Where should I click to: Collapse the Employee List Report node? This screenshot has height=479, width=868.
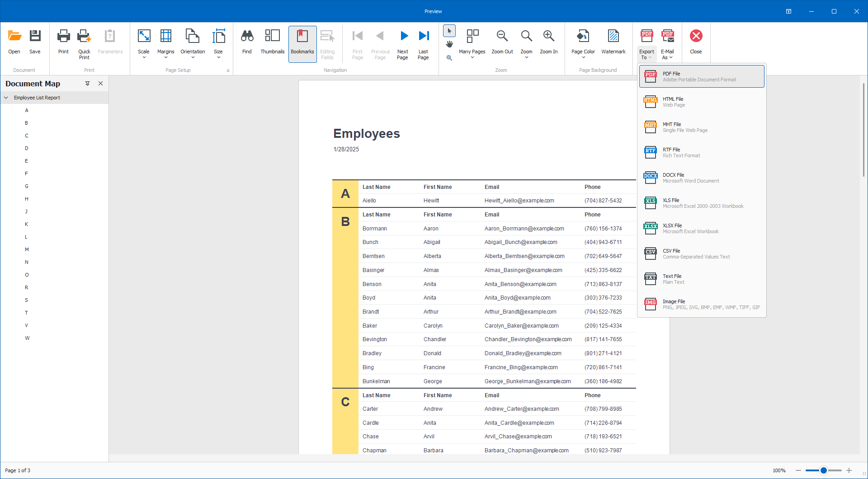[x=6, y=98]
